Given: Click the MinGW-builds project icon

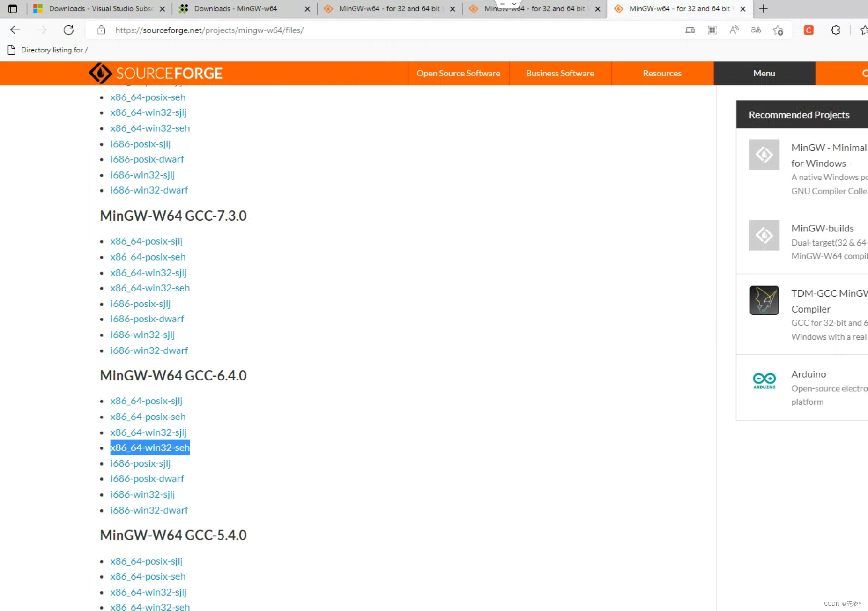Looking at the screenshot, I should click(764, 235).
